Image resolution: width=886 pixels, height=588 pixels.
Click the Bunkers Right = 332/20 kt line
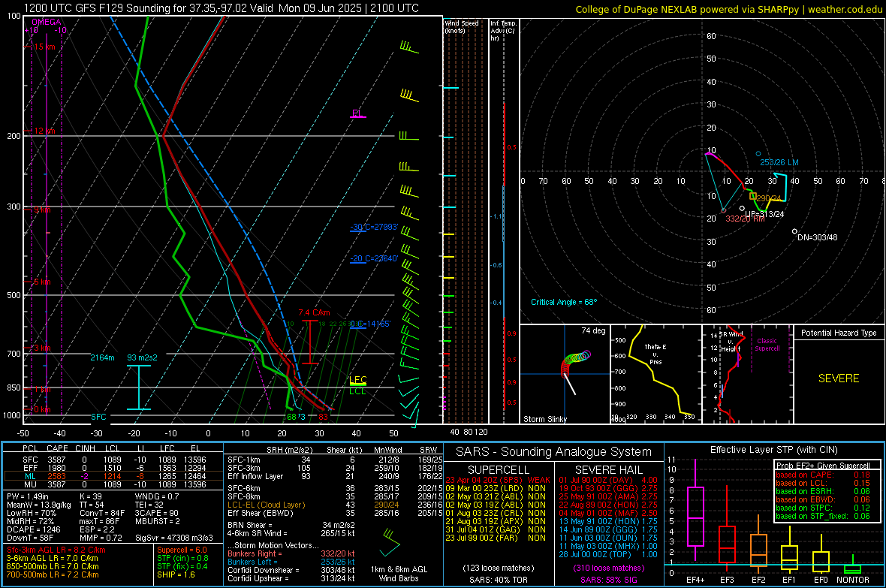coord(291,553)
